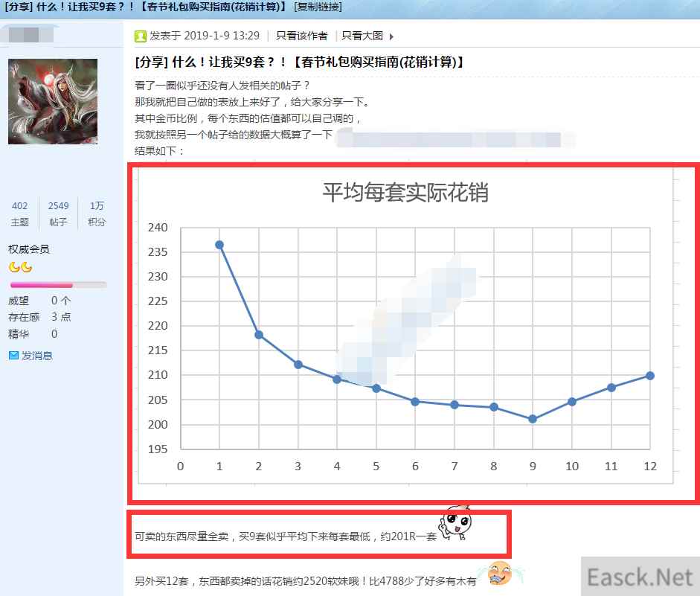Screen dimensions: 700x596
Task: Click the crying-laughing emoji at the bottom
Action: coord(498,573)
